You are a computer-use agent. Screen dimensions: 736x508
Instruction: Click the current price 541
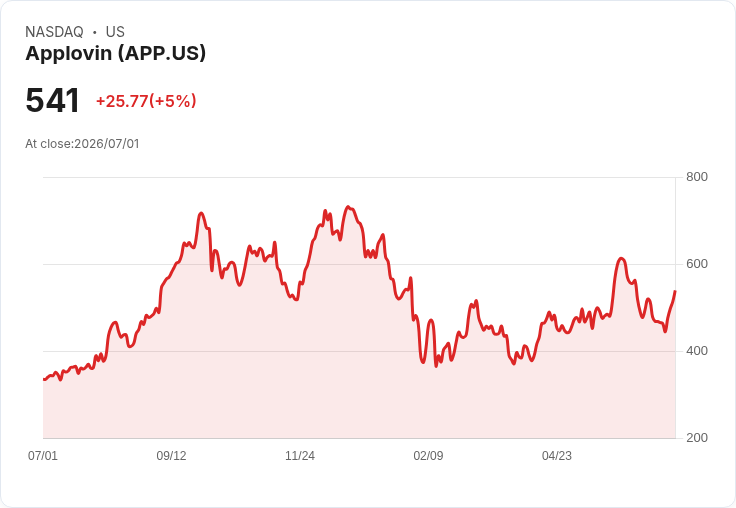pos(53,100)
